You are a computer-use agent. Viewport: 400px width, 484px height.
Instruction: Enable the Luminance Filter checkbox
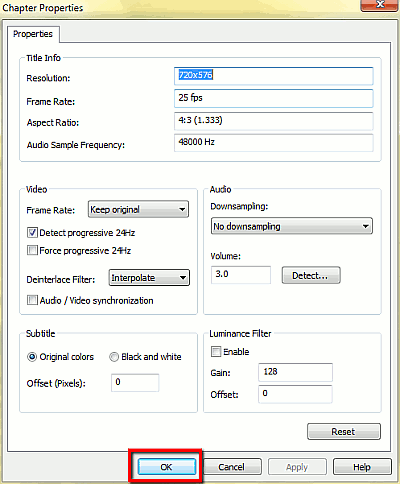[216, 351]
